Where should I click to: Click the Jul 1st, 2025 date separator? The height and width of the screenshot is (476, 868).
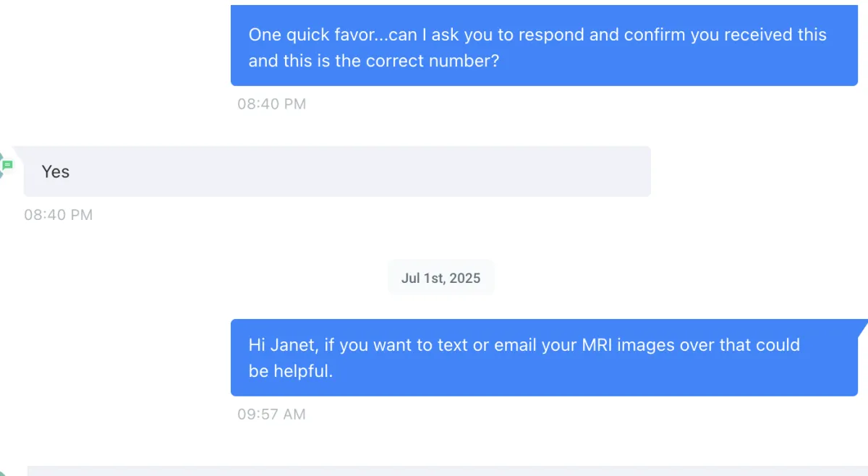(441, 278)
